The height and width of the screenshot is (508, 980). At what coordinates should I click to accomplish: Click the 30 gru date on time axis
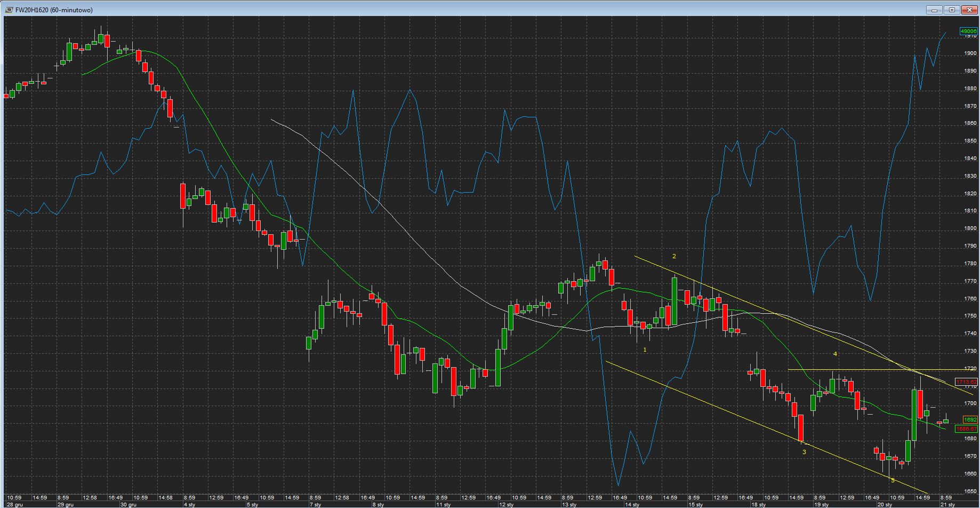pos(128,504)
